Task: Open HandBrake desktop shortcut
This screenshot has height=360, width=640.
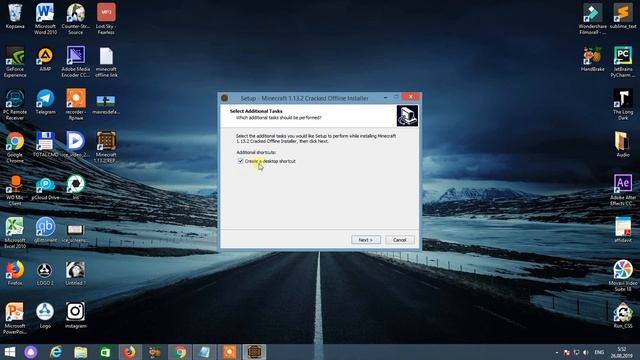Action: [593, 60]
